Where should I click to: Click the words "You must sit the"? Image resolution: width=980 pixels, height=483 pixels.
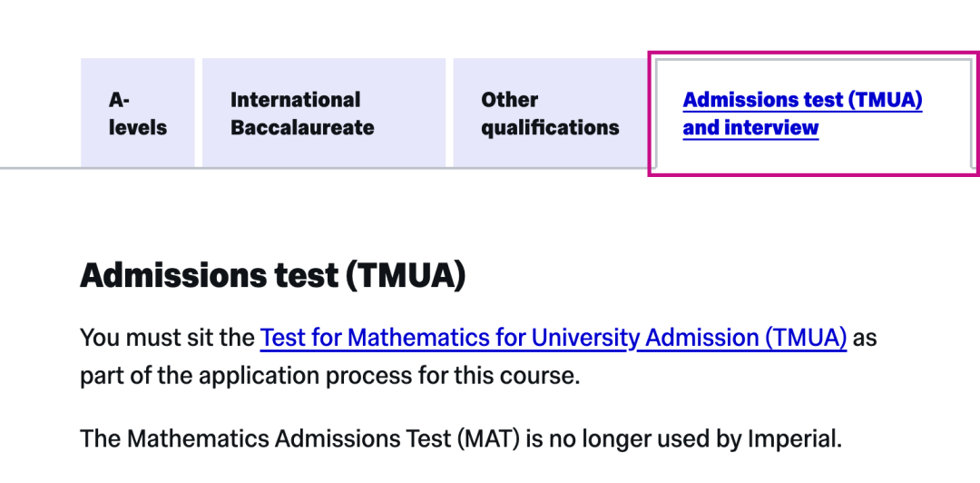(167, 338)
